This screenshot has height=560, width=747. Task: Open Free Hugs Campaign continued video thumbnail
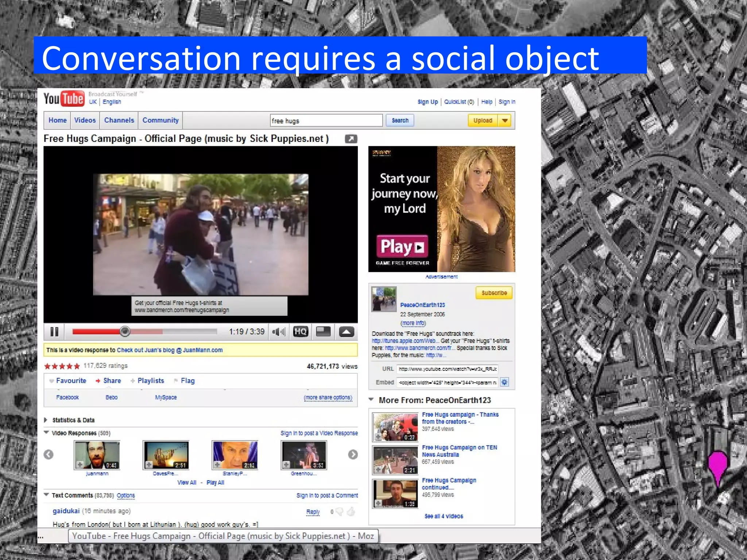coord(395,494)
